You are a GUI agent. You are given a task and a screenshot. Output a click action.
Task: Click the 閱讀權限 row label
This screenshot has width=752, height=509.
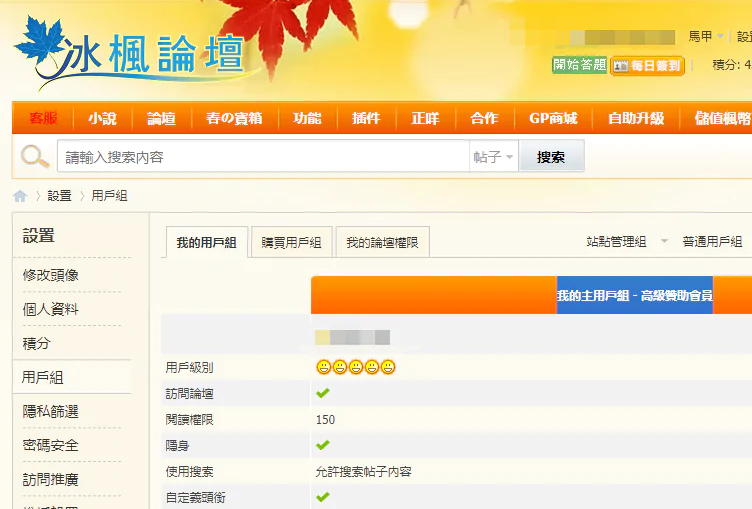click(x=189, y=420)
